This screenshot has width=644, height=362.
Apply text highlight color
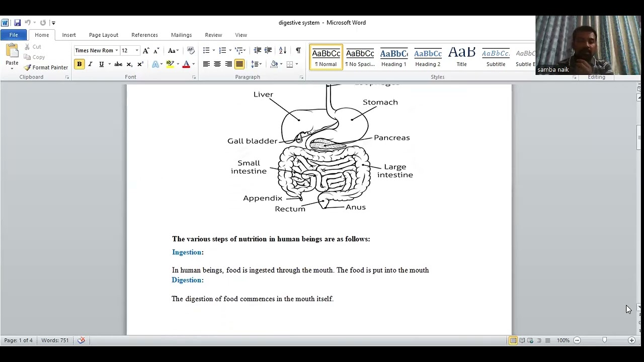170,64
